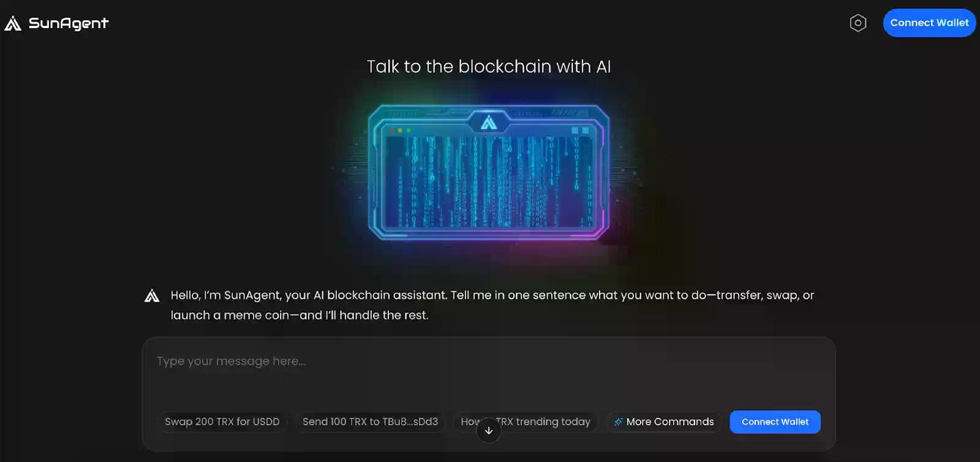The width and height of the screenshot is (980, 462).
Task: Click the sparkle icon beside More Commands
Action: (618, 422)
